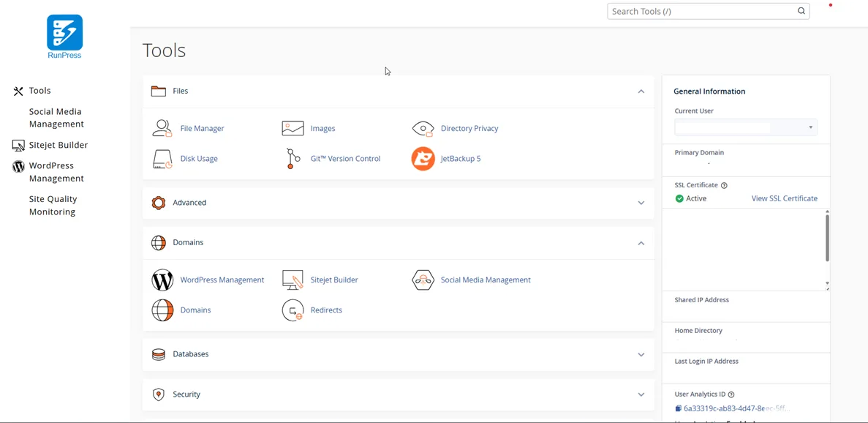Click the Directory Privacy eye icon

pos(423,129)
